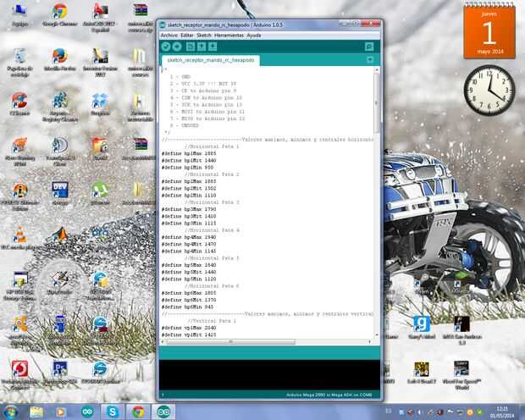
Task: Click scroll-down arrow of code editor
Action: (377, 335)
